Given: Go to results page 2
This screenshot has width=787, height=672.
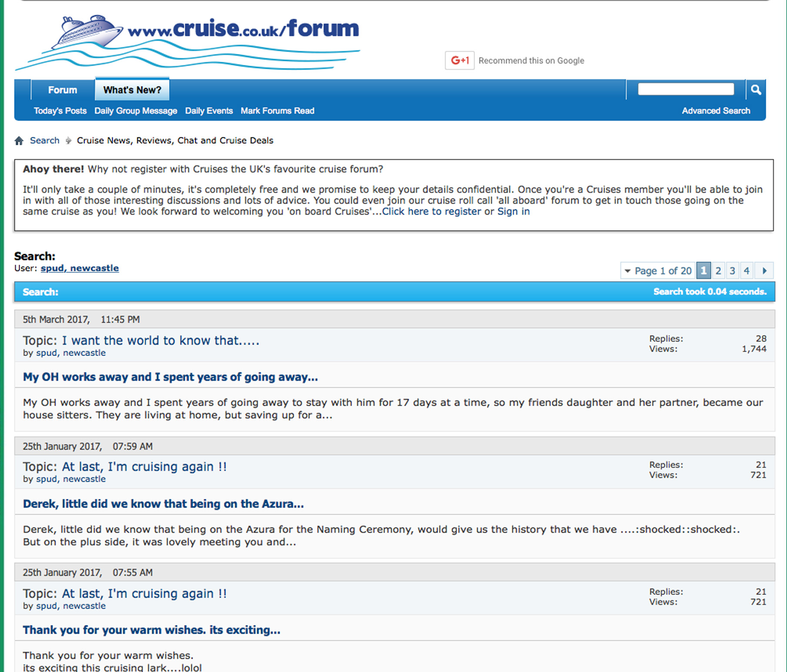Looking at the screenshot, I should 718,271.
